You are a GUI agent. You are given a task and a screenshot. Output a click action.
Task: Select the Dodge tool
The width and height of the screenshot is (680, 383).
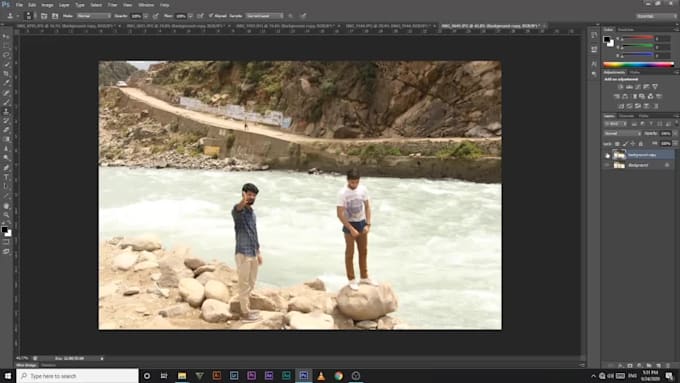[6, 158]
